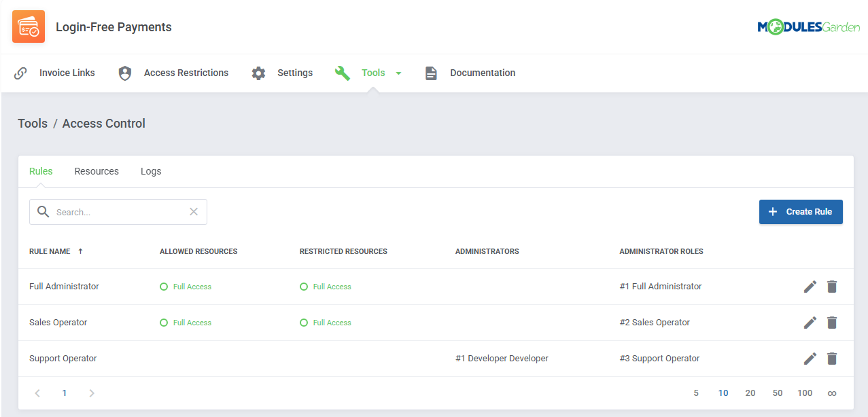Click the Invoice Links chain icon
The image size is (868, 417).
(21, 73)
